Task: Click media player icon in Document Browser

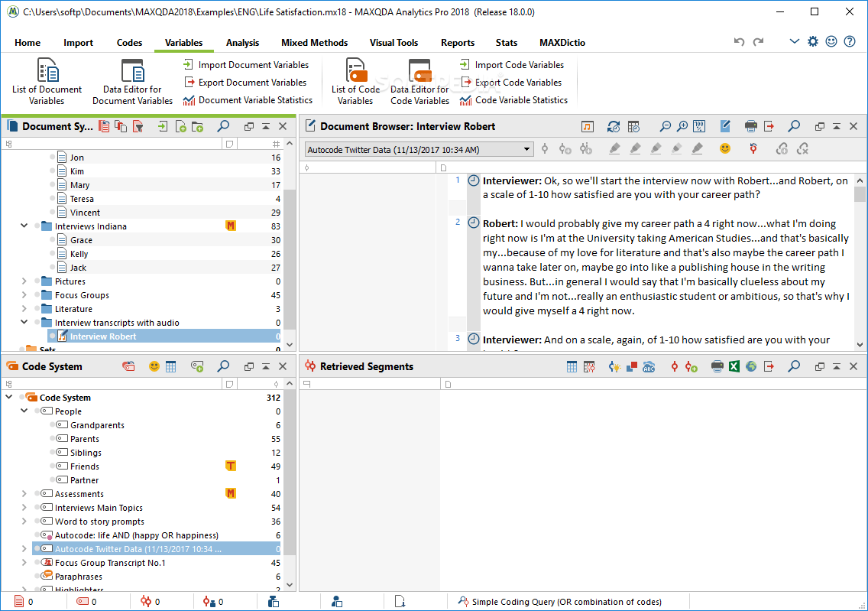Action: (588, 127)
